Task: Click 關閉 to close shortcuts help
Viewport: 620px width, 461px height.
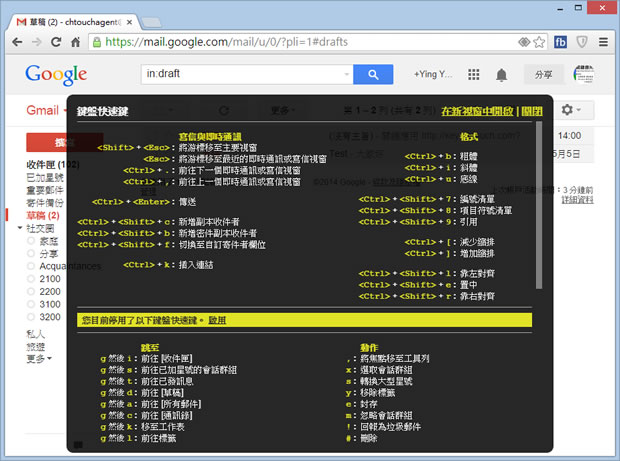Action: 532,113
